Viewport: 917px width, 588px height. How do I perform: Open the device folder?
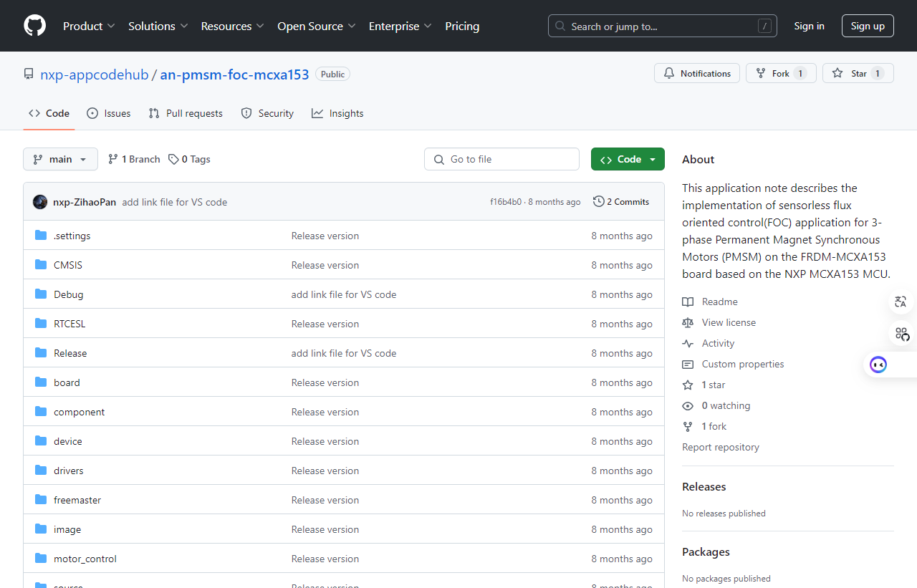tap(68, 441)
